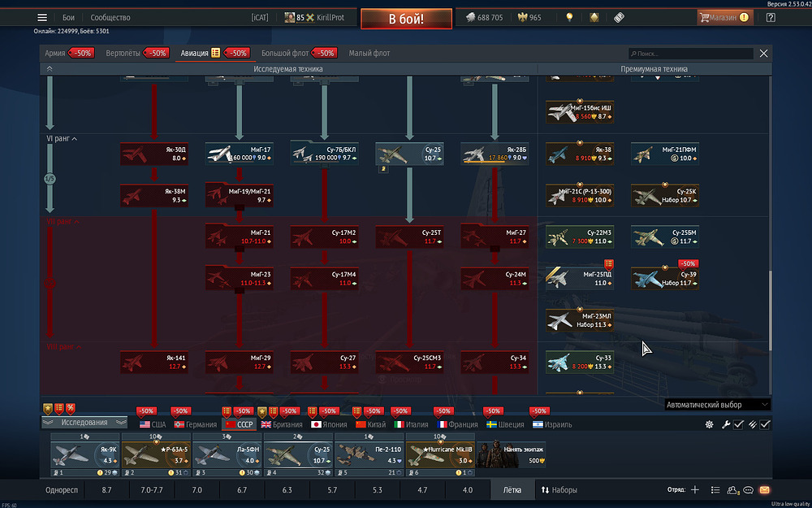Click the collapse arrows at the tree's top-left

pyautogui.click(x=50, y=69)
